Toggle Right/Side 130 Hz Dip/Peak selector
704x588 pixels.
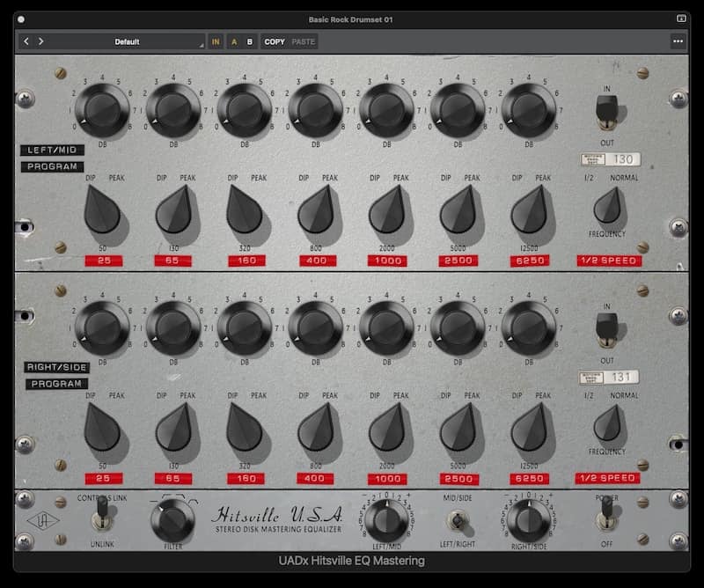click(x=174, y=427)
